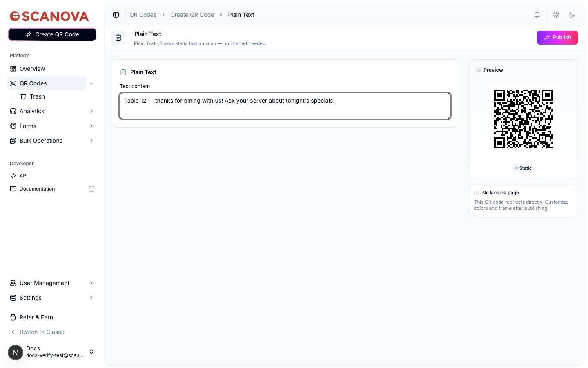Click the back arrow beside Switch to Classic
This screenshot has width=588, height=368.
13,332
